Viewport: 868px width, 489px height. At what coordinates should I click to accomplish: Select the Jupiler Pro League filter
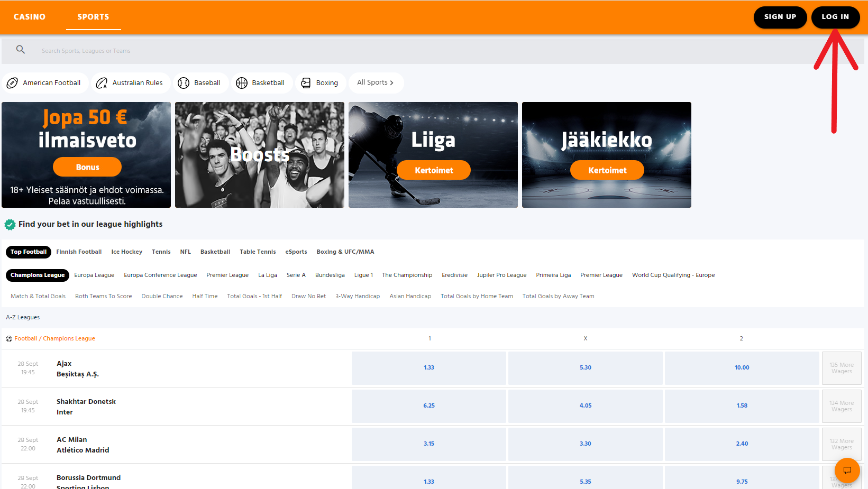point(501,275)
